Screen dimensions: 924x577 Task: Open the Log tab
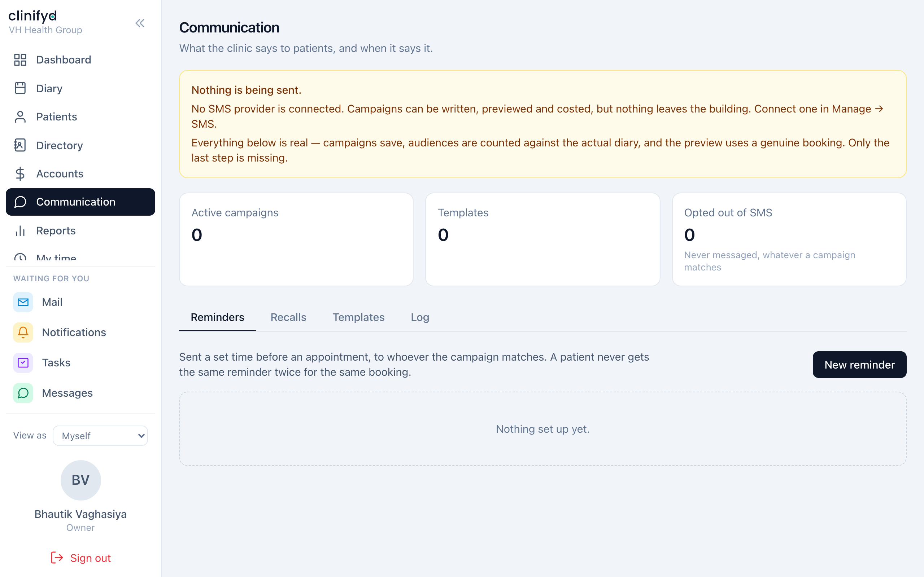click(x=420, y=317)
